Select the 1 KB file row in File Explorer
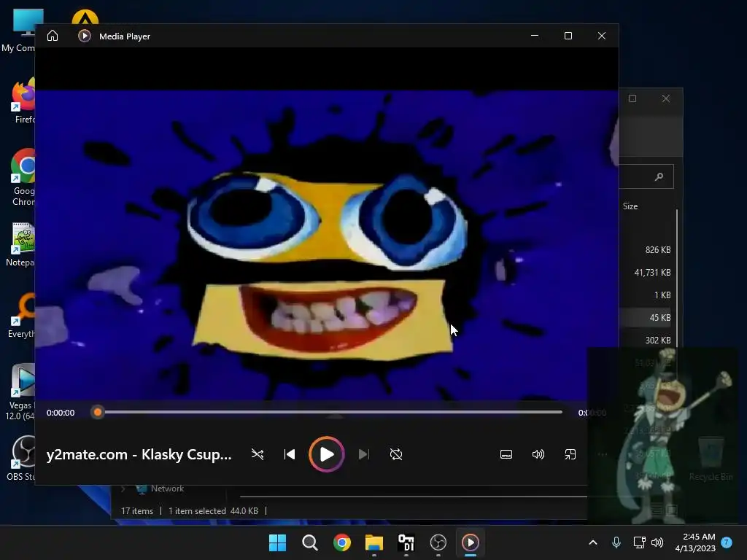 tap(646, 295)
